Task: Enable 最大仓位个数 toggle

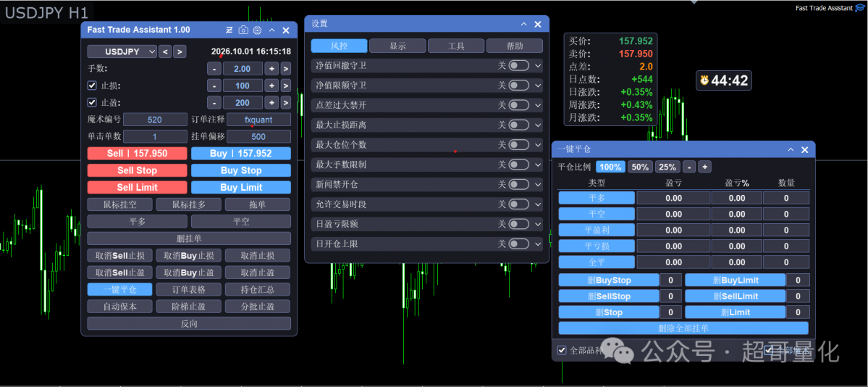Action: pyautogui.click(x=518, y=145)
